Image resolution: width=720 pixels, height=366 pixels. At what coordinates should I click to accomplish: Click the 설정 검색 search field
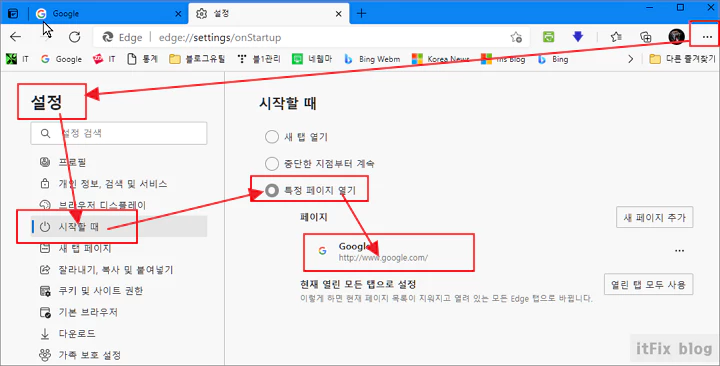[119, 133]
